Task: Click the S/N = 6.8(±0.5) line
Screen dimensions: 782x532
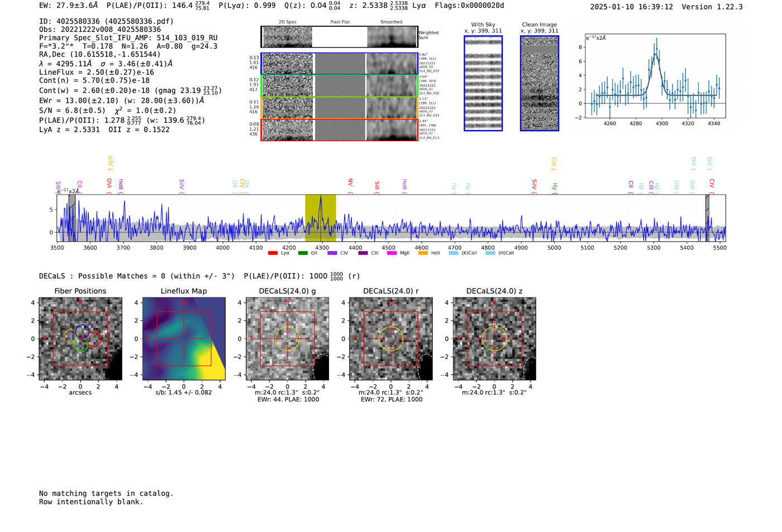Action: pyautogui.click(x=108, y=111)
